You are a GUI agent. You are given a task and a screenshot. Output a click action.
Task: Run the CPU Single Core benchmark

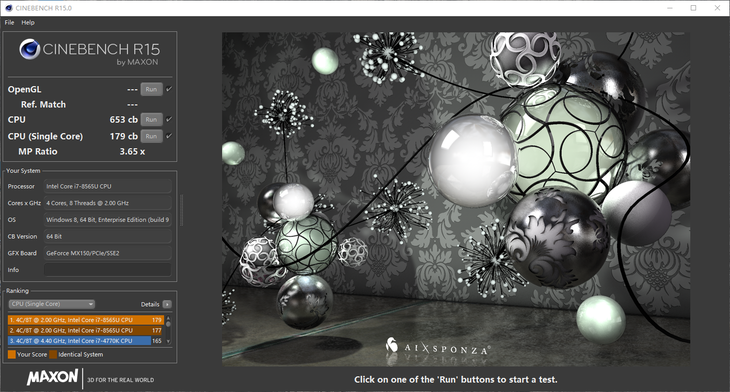tap(151, 136)
